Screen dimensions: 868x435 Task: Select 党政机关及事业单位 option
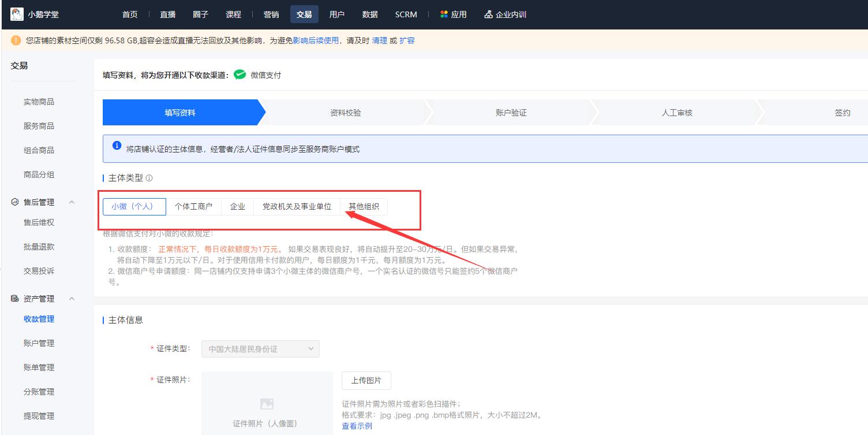click(297, 206)
